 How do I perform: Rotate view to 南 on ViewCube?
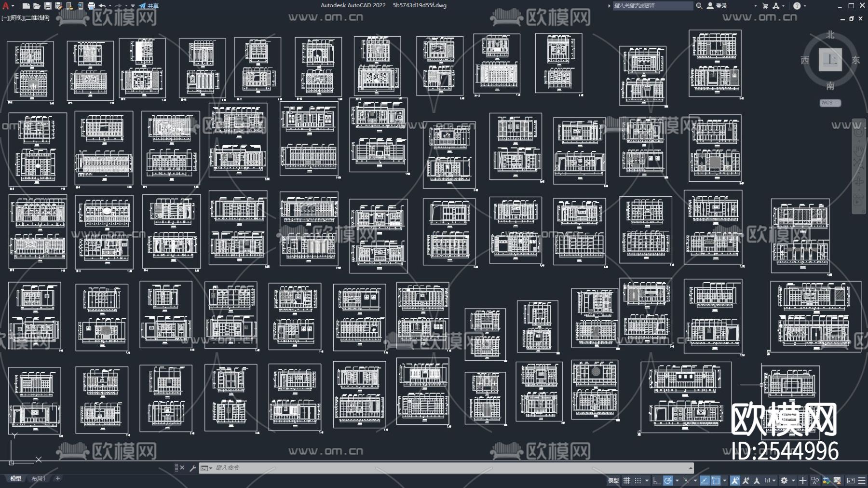(x=830, y=86)
